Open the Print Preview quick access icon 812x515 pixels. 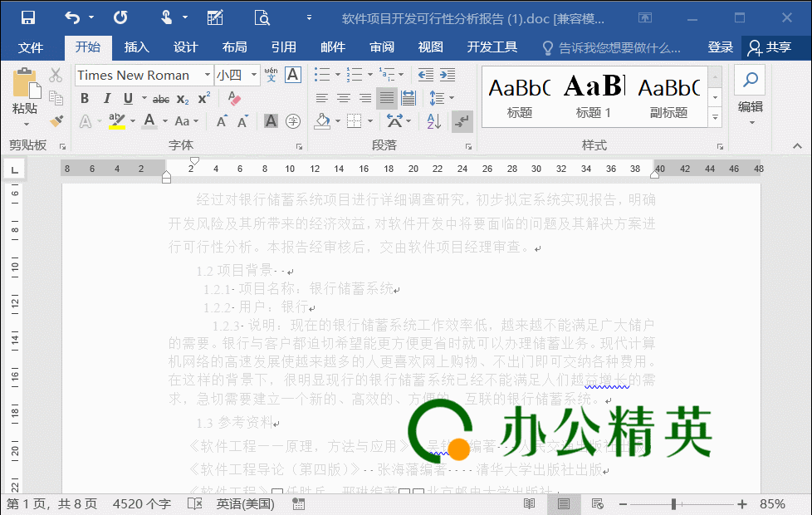pyautogui.click(x=262, y=18)
